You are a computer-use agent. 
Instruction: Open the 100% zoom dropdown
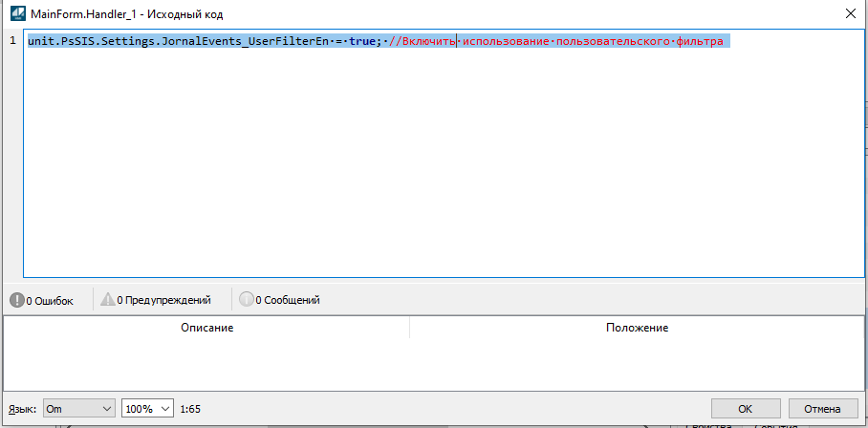pyautogui.click(x=148, y=408)
